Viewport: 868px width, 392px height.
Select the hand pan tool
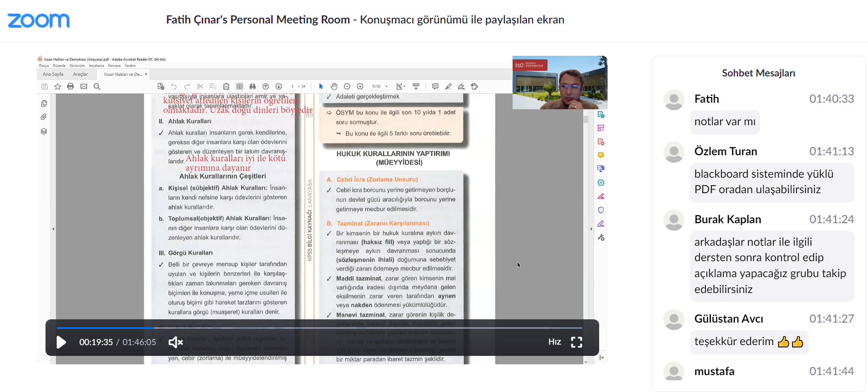[x=334, y=87]
